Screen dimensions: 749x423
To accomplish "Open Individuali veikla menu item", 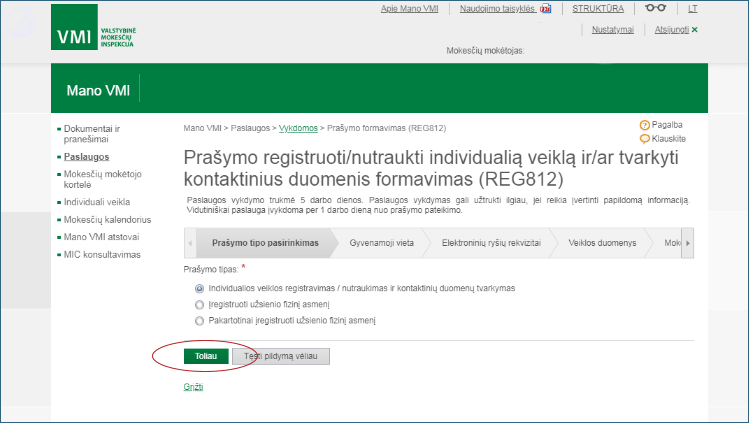I will (97, 202).
